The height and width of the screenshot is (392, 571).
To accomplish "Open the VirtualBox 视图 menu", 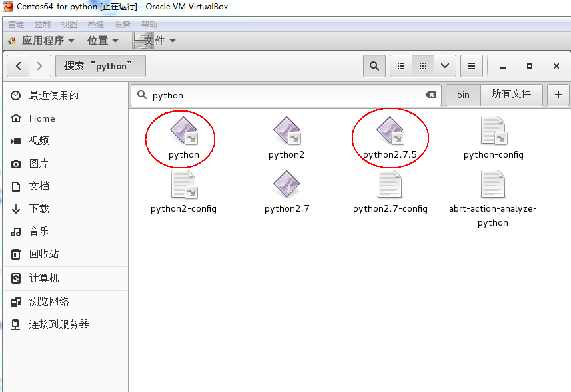I will (69, 25).
